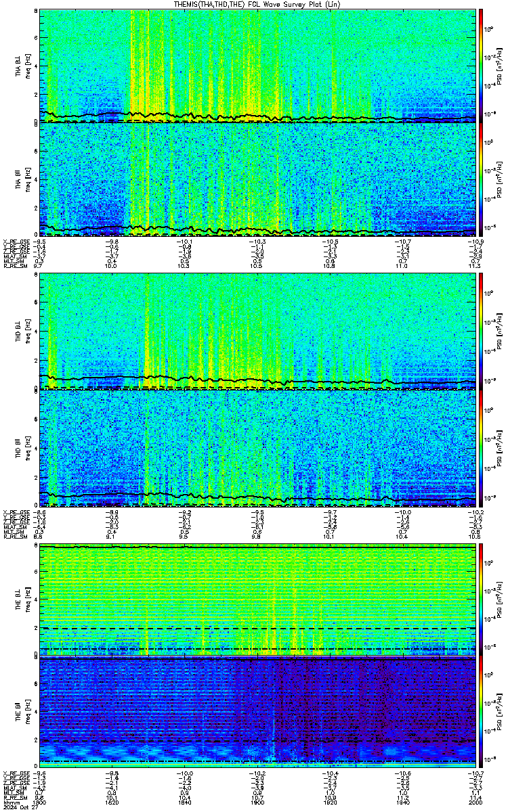The width and height of the screenshot is (508, 812).
Task: Click the 'hhmm' time axis label
Action: pyautogui.click(x=10, y=801)
